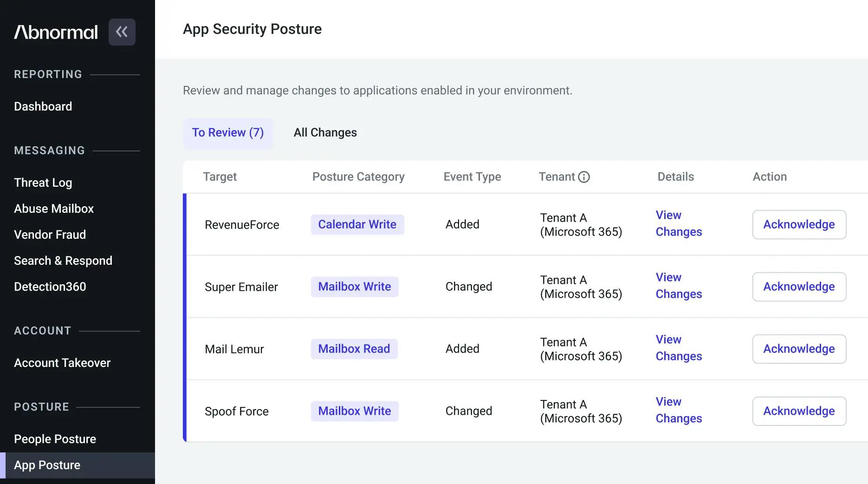Navigate to Vendor Fraud
The width and height of the screenshot is (868, 484).
click(x=50, y=235)
